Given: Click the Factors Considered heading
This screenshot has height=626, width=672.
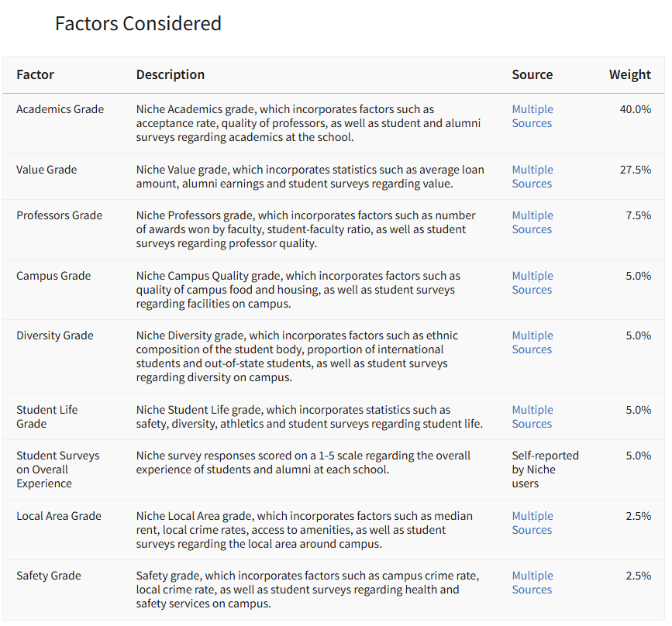Looking at the screenshot, I should (138, 24).
